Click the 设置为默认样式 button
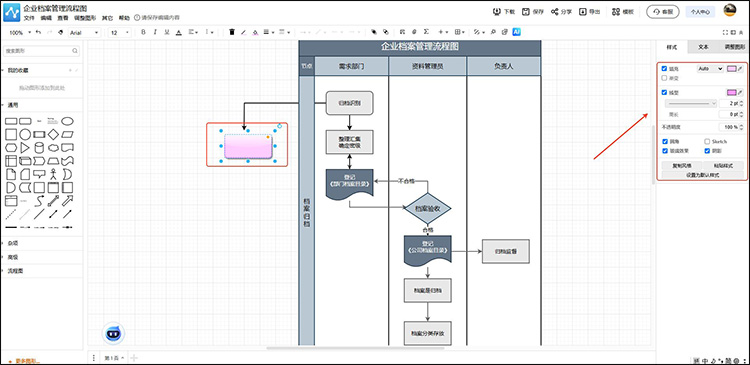Viewport: 750px width, 365px height. coord(703,175)
